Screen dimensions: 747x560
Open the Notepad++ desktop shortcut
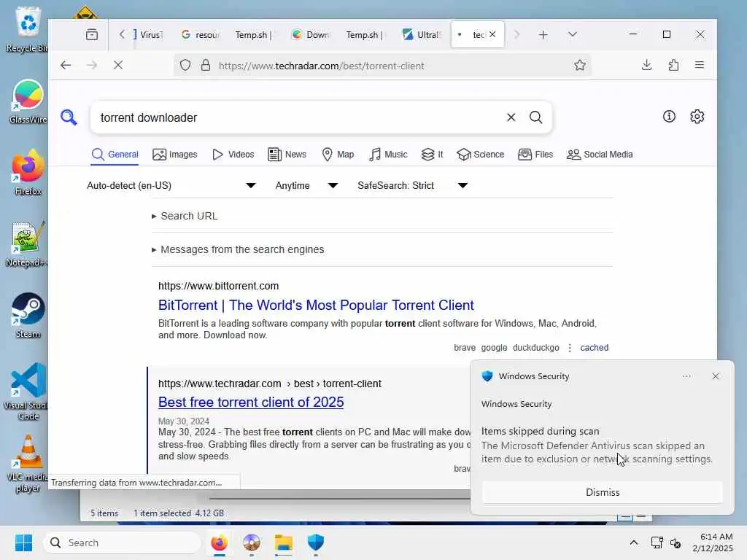pyautogui.click(x=27, y=245)
